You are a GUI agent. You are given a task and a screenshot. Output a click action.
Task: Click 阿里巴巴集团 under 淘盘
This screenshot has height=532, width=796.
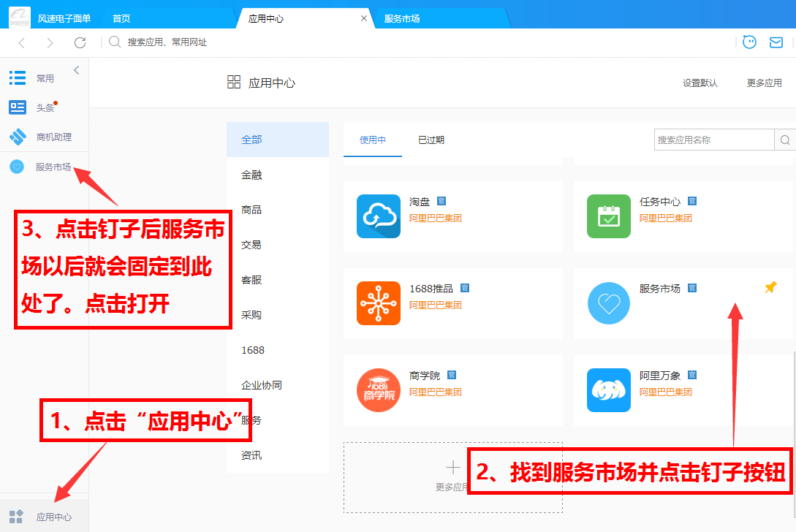435,218
